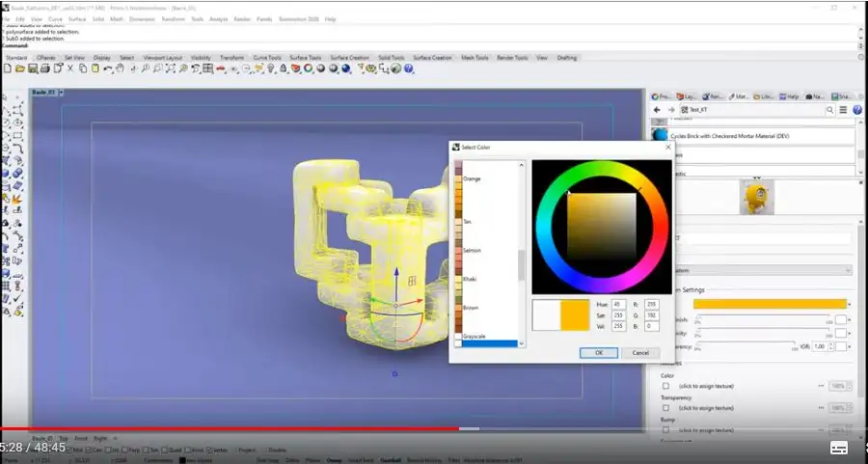This screenshot has height=464, width=868.
Task: Switch to the Display toolbar tab
Action: pyautogui.click(x=102, y=58)
